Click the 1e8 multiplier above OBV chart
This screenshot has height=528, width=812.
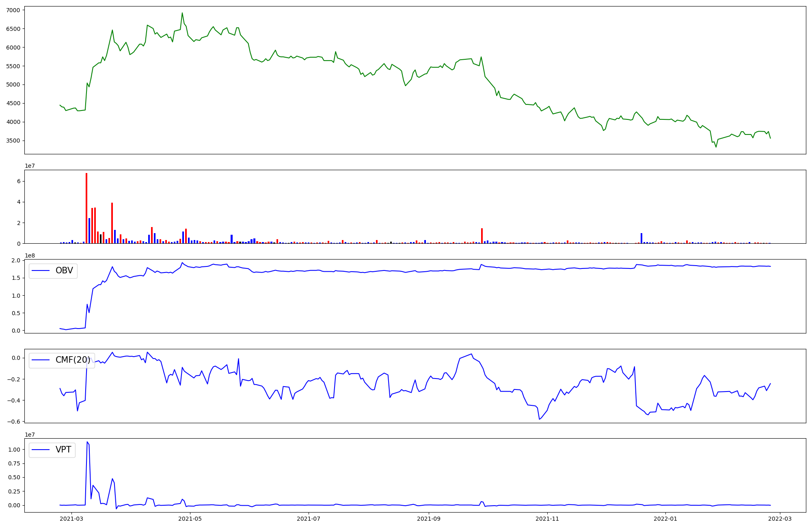pyautogui.click(x=30, y=255)
